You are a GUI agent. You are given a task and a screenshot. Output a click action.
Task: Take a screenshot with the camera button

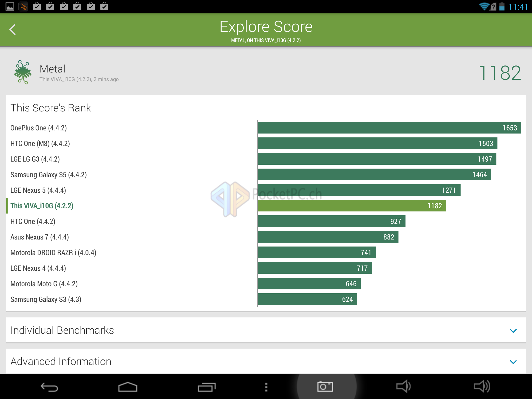tap(325, 387)
